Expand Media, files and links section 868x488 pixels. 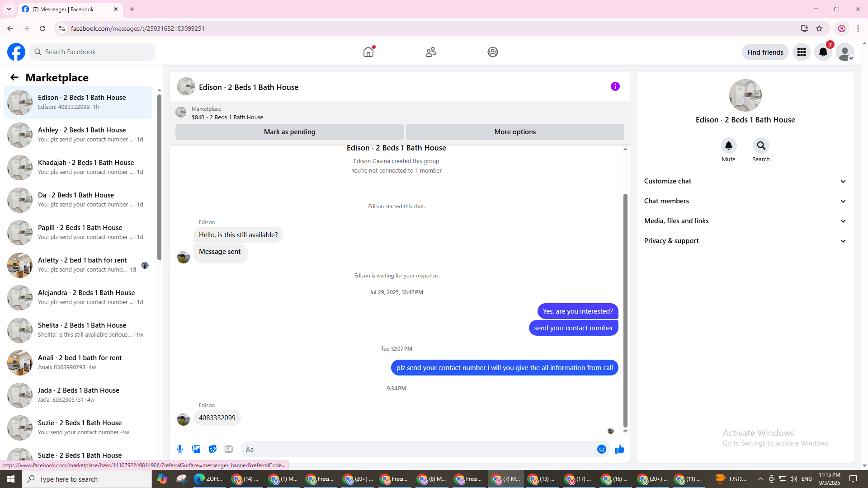coord(745,221)
